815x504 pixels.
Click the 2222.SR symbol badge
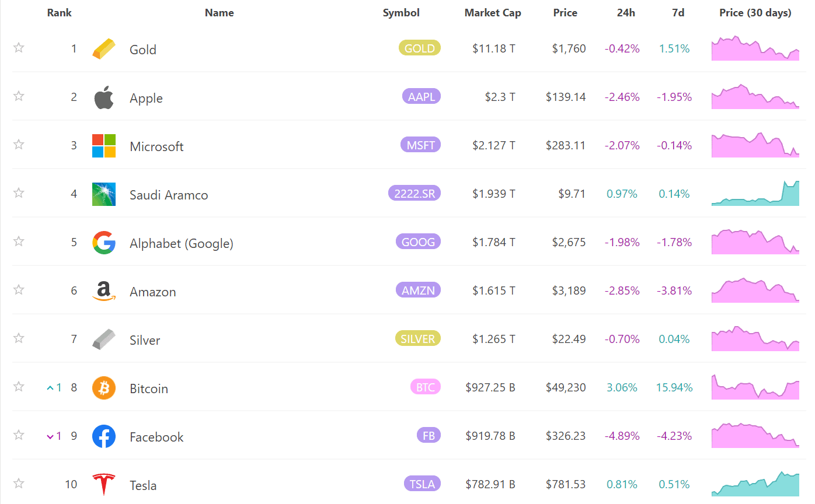pyautogui.click(x=415, y=193)
